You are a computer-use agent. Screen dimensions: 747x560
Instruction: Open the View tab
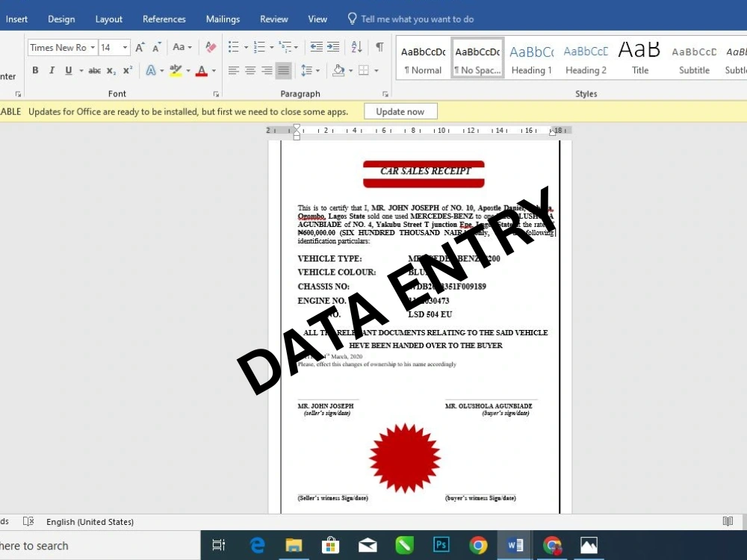click(317, 19)
